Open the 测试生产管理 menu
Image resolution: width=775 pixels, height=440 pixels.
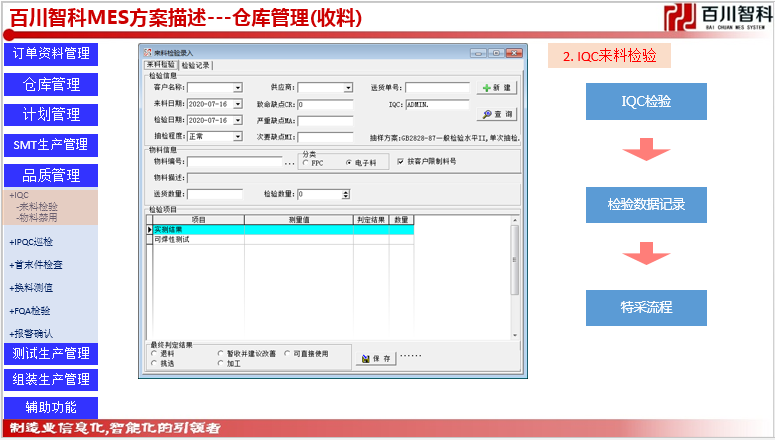point(51,354)
